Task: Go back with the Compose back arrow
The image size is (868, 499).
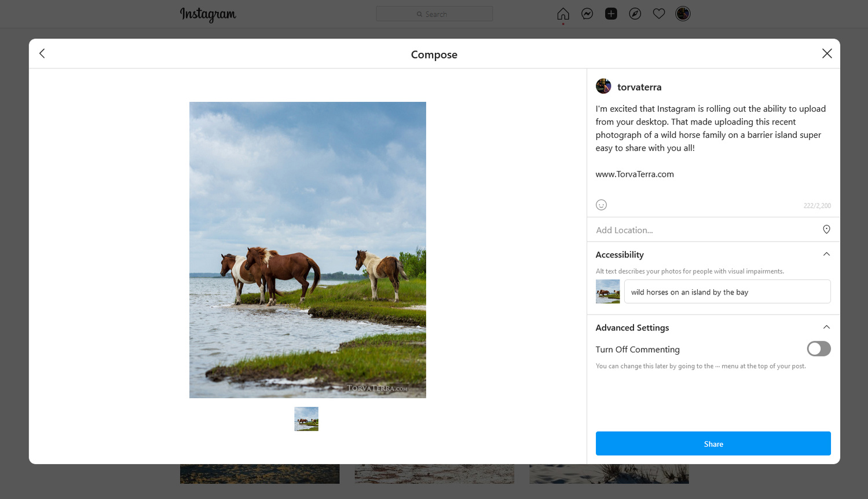Action: 42,53
